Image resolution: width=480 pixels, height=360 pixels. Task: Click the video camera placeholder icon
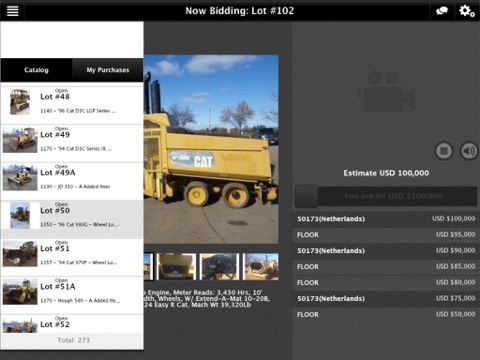pyautogui.click(x=386, y=91)
